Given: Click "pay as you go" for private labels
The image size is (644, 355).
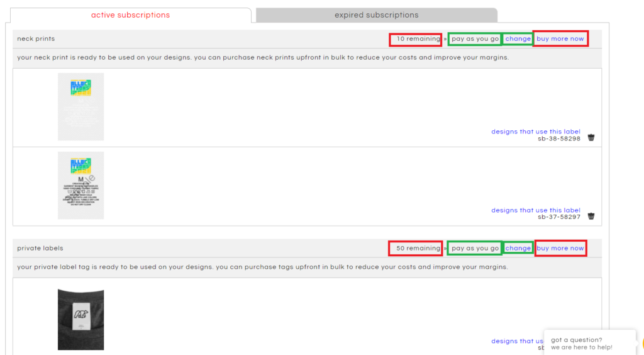Looking at the screenshot, I should 475,249.
